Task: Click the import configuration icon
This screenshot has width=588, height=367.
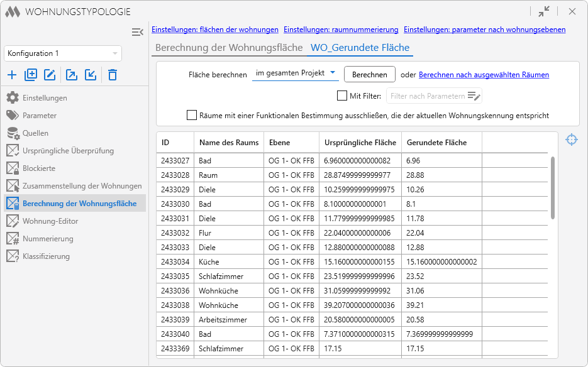Action: 91,75
